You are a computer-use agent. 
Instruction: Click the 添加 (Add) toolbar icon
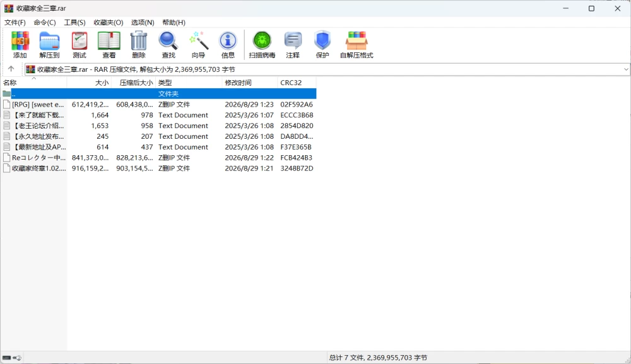click(20, 41)
